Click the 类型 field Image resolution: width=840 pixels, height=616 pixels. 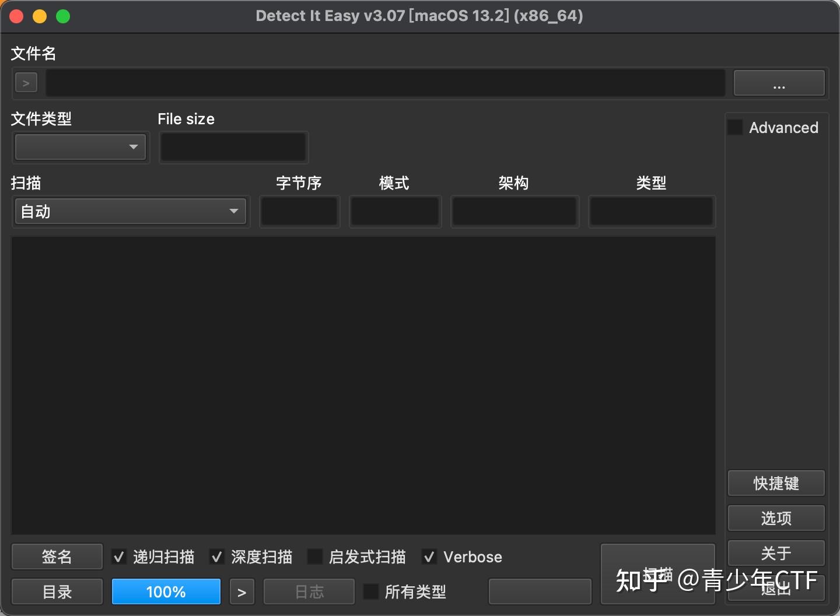[652, 211]
